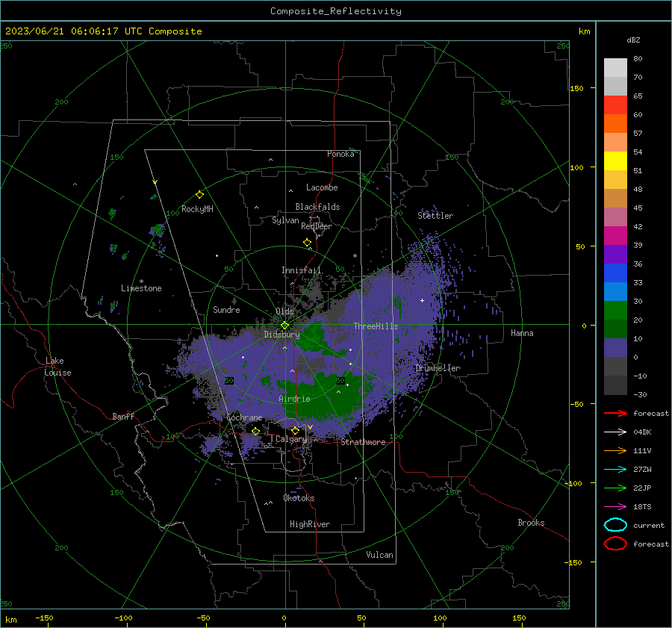Click the red forecast ellipse icon
Viewport: 672px width, 628px height.
[x=615, y=544]
